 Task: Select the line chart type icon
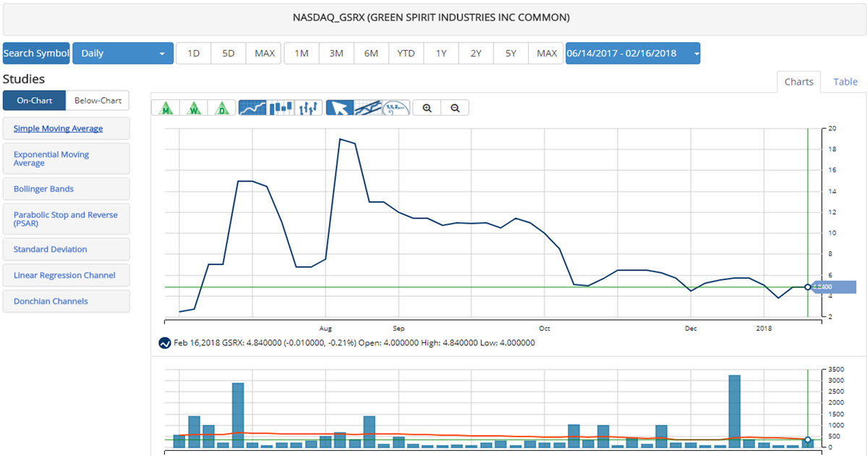252,108
